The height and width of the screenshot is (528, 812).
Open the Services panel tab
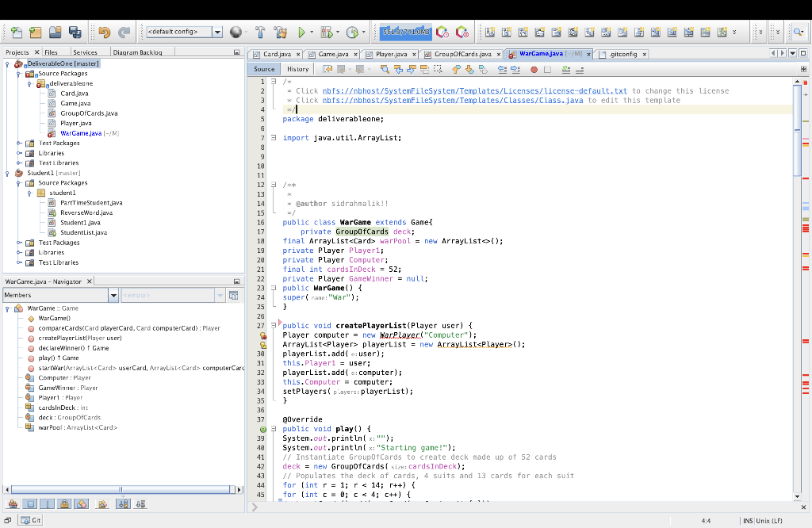(84, 52)
